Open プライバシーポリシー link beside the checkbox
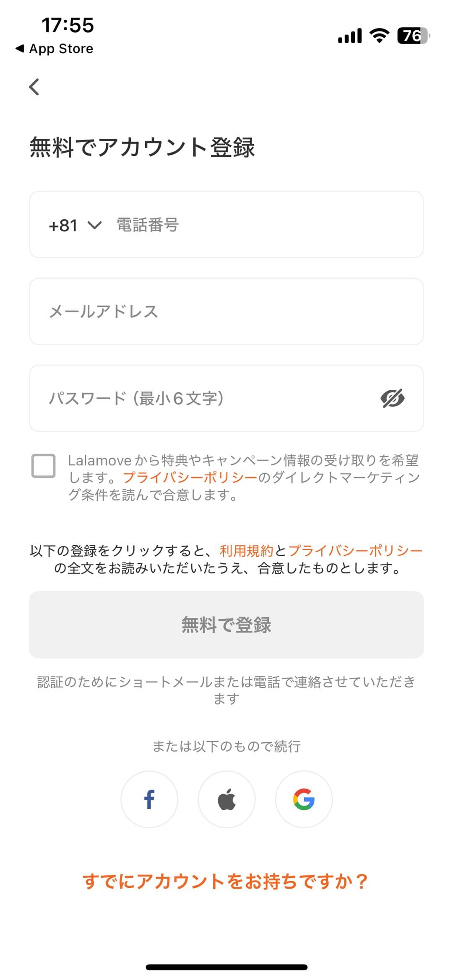Viewport: 453px width, 980px height. point(190,477)
